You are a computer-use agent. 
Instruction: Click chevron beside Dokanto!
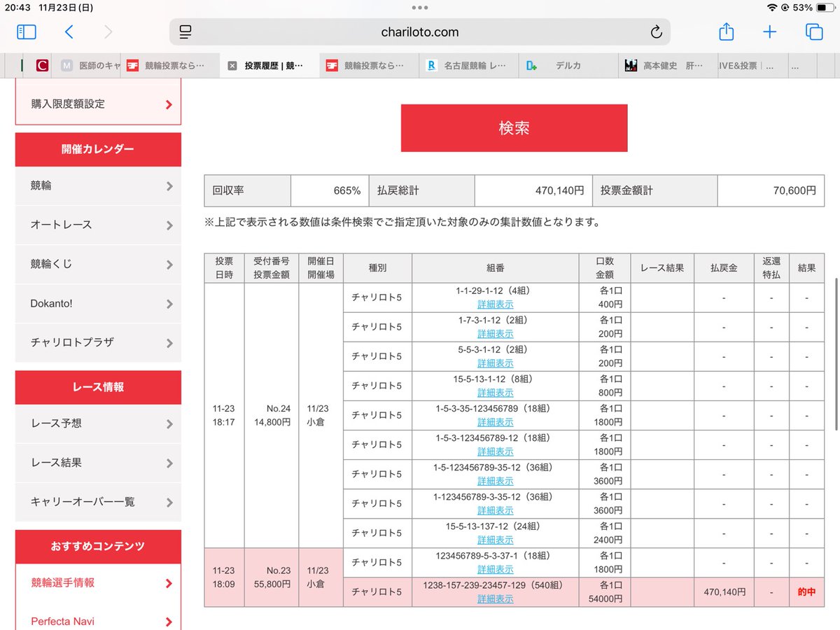click(x=169, y=304)
